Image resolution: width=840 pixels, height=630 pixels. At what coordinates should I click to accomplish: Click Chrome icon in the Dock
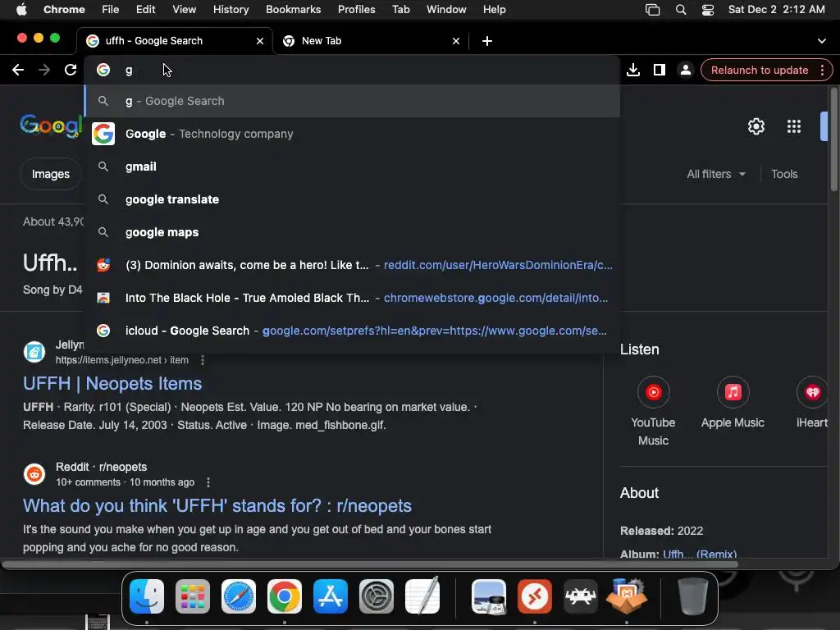(x=285, y=596)
